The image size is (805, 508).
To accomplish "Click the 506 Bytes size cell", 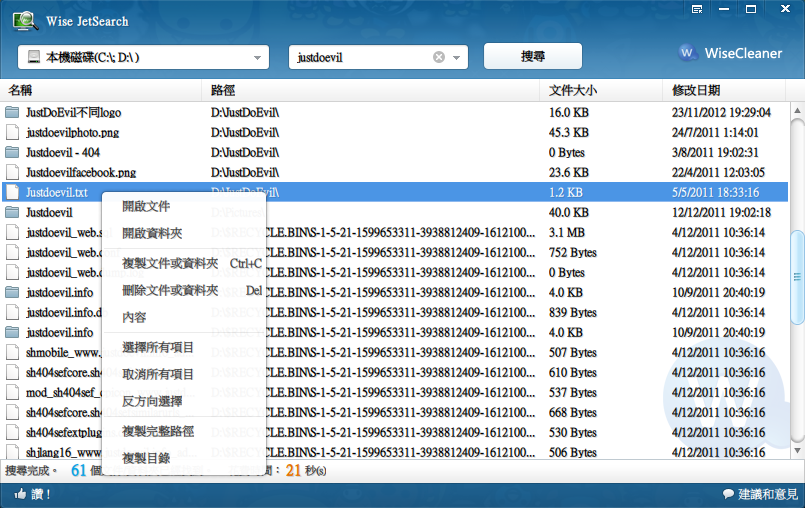I will 572,453.
